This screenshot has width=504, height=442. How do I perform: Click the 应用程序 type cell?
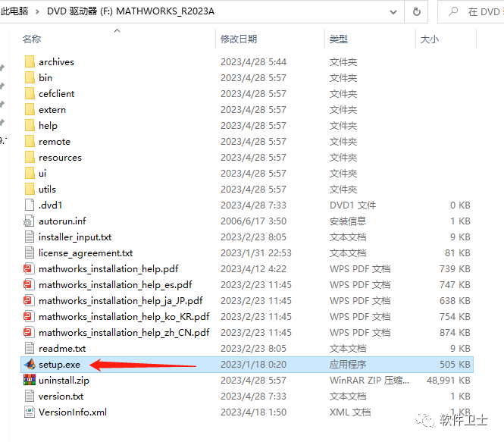(x=348, y=365)
